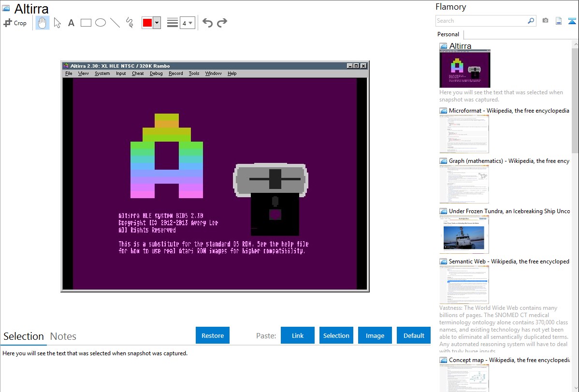Pick the rectangle shape tool
The image size is (579, 392).
(x=86, y=23)
